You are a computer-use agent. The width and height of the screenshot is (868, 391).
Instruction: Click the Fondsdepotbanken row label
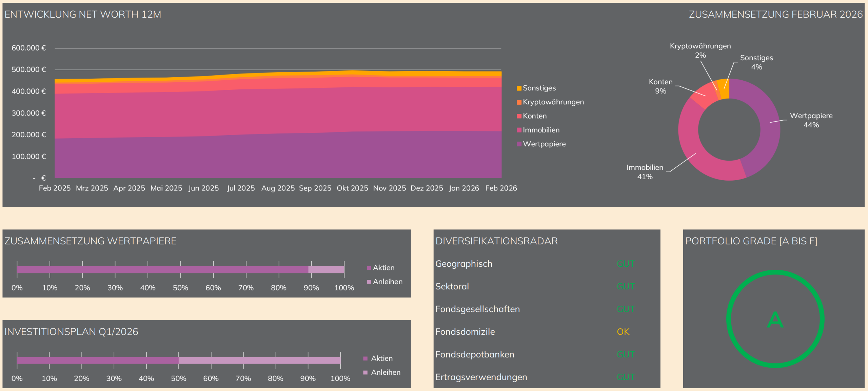(x=474, y=354)
